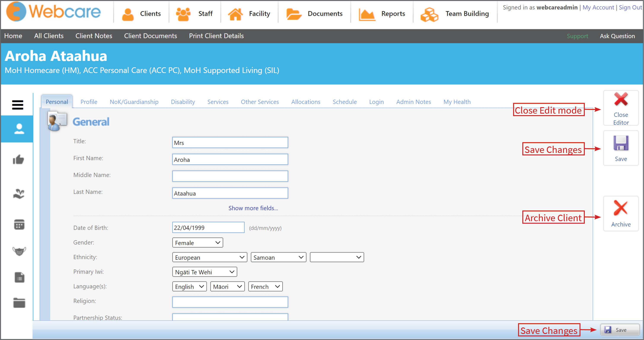644x340 pixels.
Task: Open Client Documents menu item
Action: [x=150, y=36]
